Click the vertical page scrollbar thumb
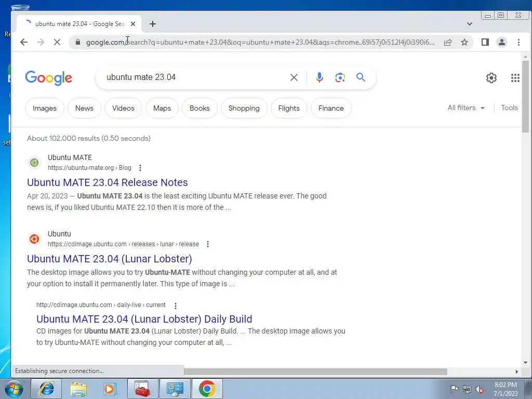Screen dimensions: 532x399 coord(525,97)
